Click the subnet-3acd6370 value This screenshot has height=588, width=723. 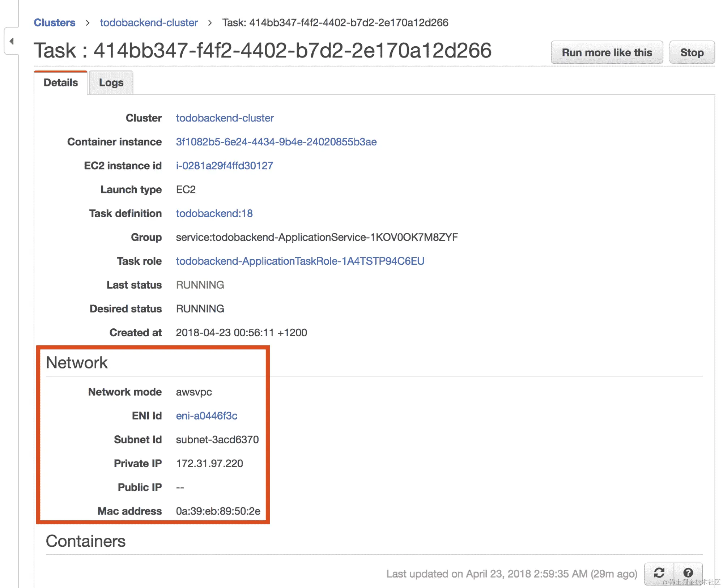coord(217,440)
